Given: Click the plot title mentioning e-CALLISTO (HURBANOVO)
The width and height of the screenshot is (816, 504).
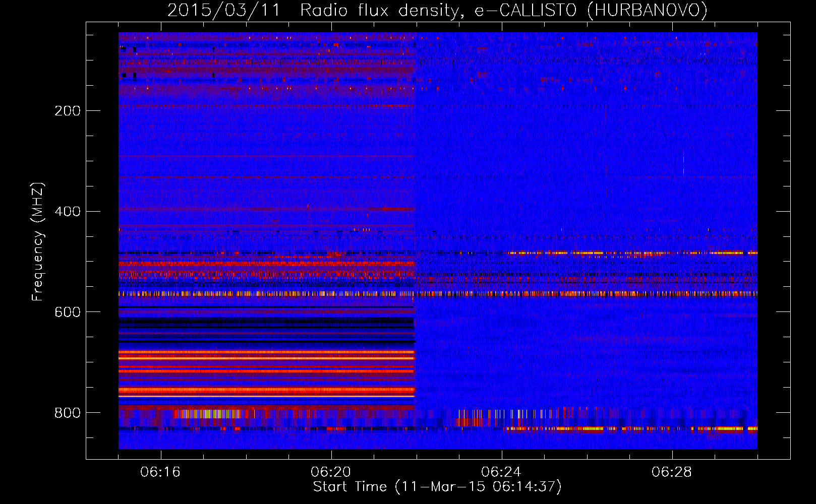Looking at the screenshot, I should (437, 10).
